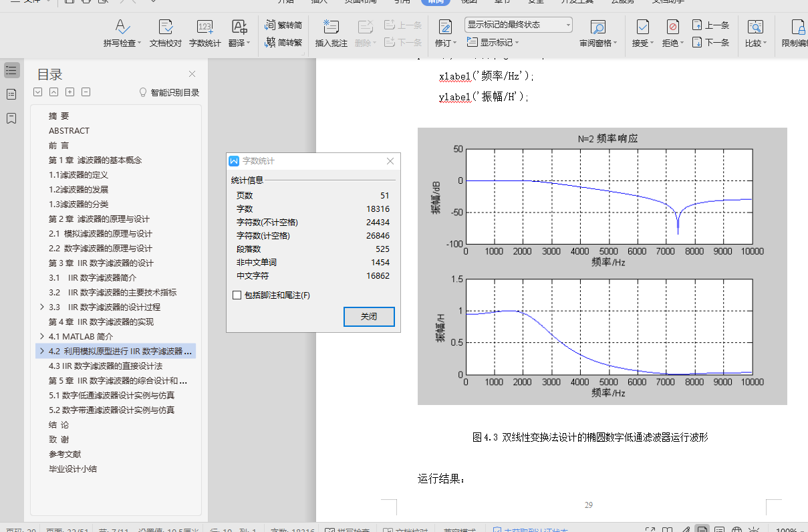Click the upward arrow icon in 目录 panel
This screenshot has height=532, width=808.
53,92
